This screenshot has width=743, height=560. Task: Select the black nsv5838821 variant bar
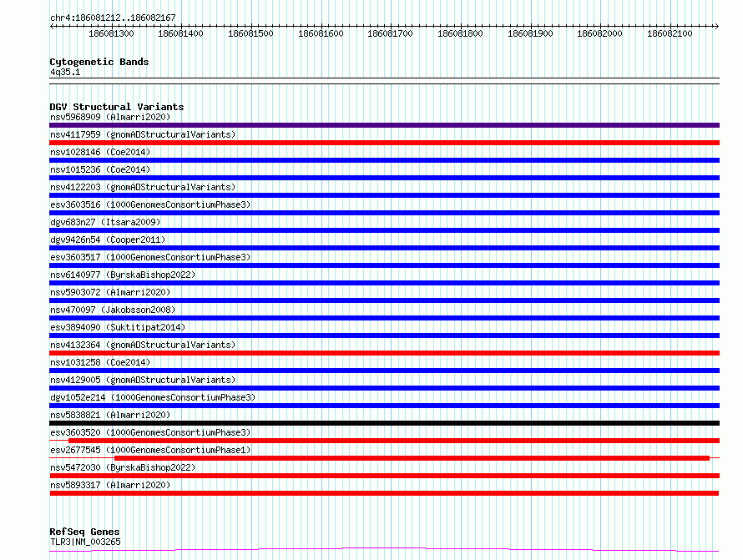pyautogui.click(x=384, y=423)
